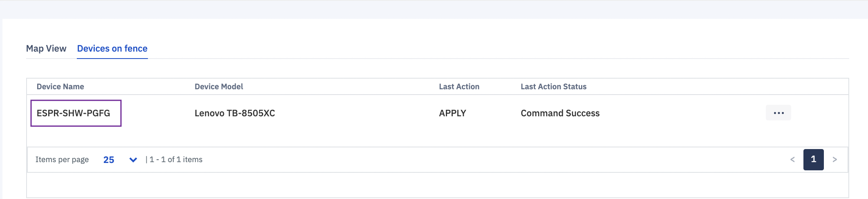Click the empty table area below the pagination bar
Viewport: 868px width, 199px height.
(438, 185)
